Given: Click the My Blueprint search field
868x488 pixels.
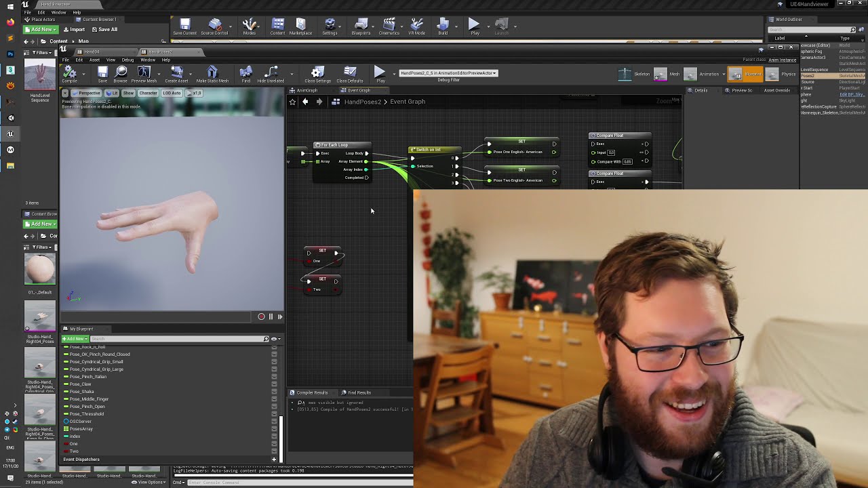Looking at the screenshot, I should 180,339.
